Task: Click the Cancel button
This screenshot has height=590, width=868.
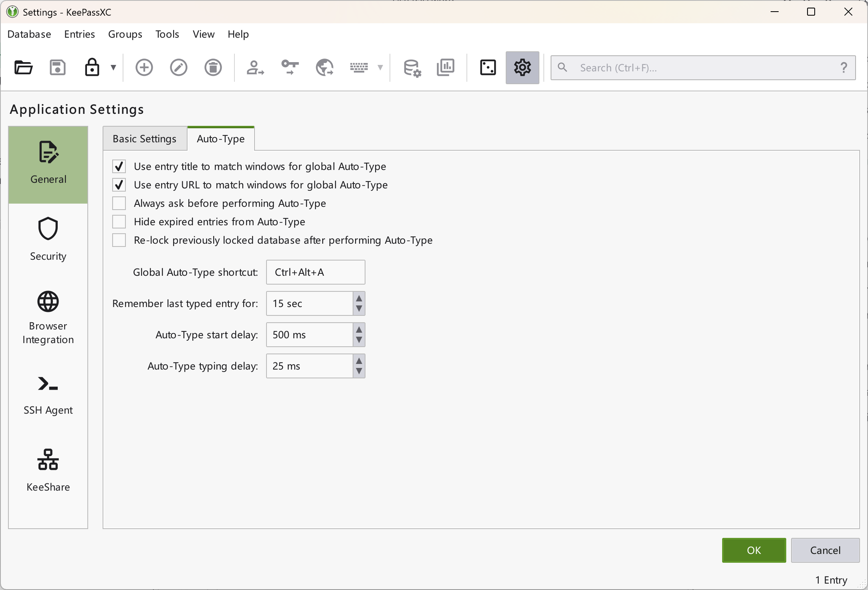Action: click(825, 550)
